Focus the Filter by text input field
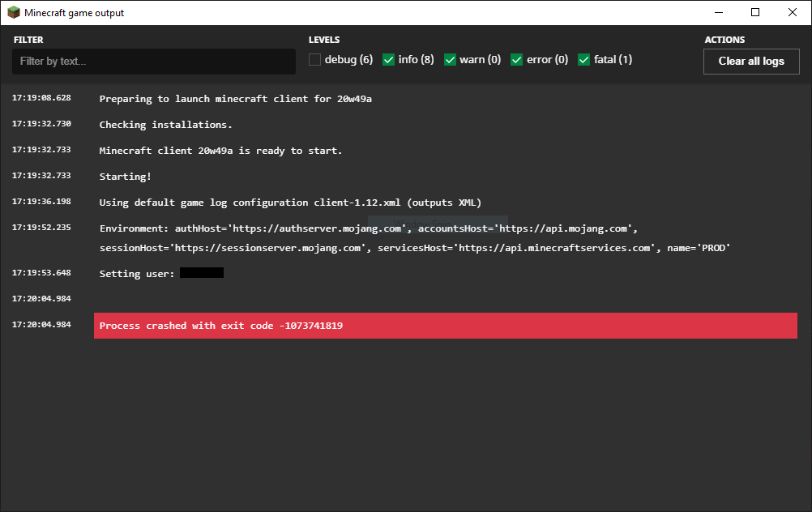 point(154,61)
